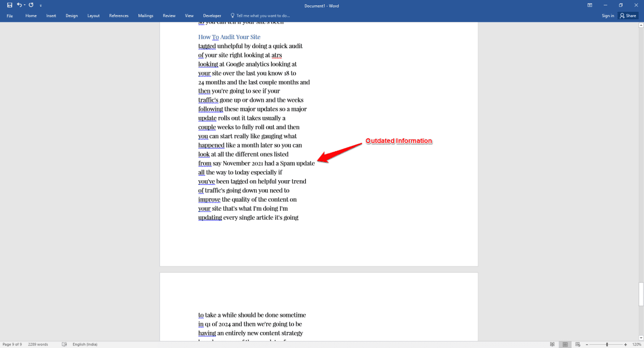Go to the Mailings tab

click(x=145, y=16)
